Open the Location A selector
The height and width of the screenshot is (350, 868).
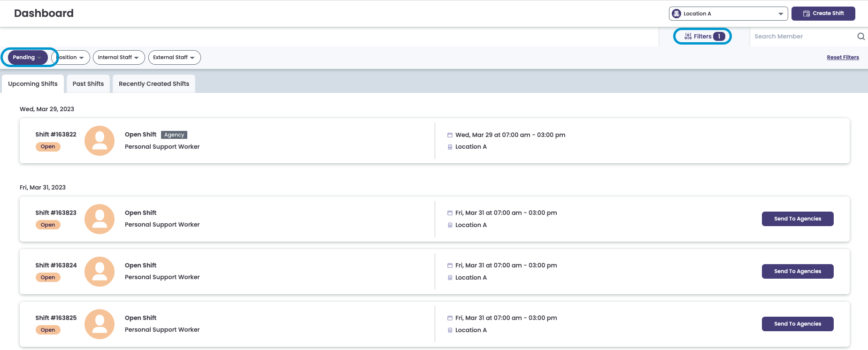728,13
